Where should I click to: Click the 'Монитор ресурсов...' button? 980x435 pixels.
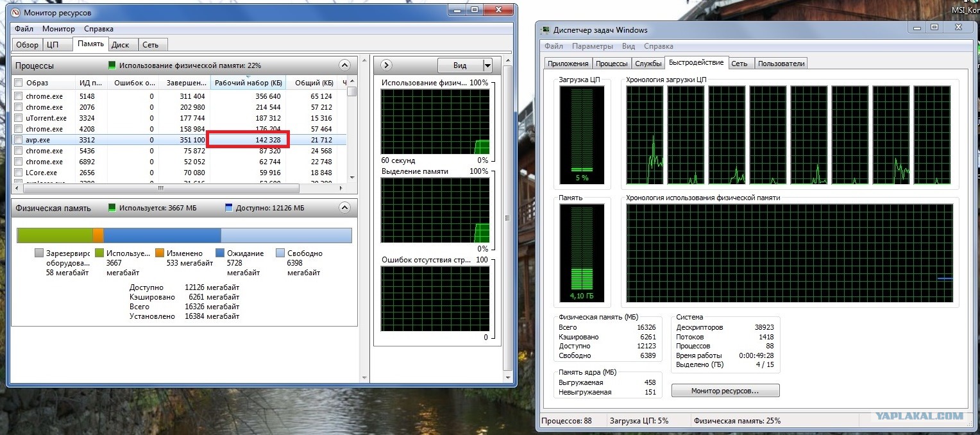click(x=725, y=390)
